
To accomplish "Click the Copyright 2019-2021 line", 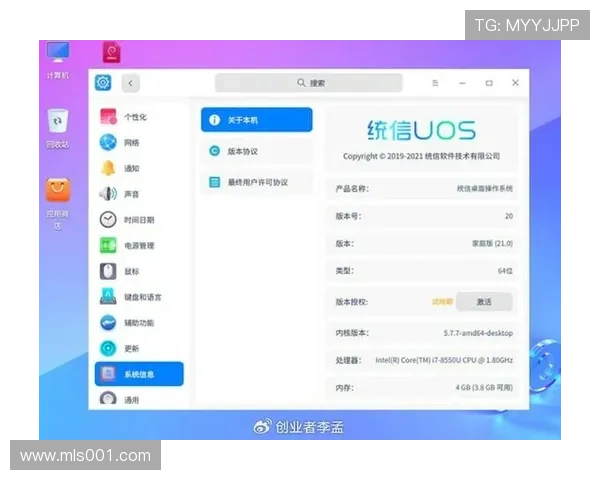I will 421,156.
